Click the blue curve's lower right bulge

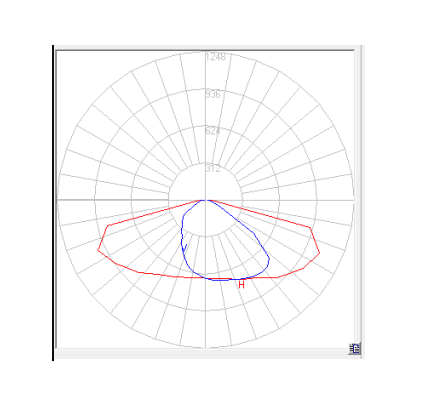[269, 259]
